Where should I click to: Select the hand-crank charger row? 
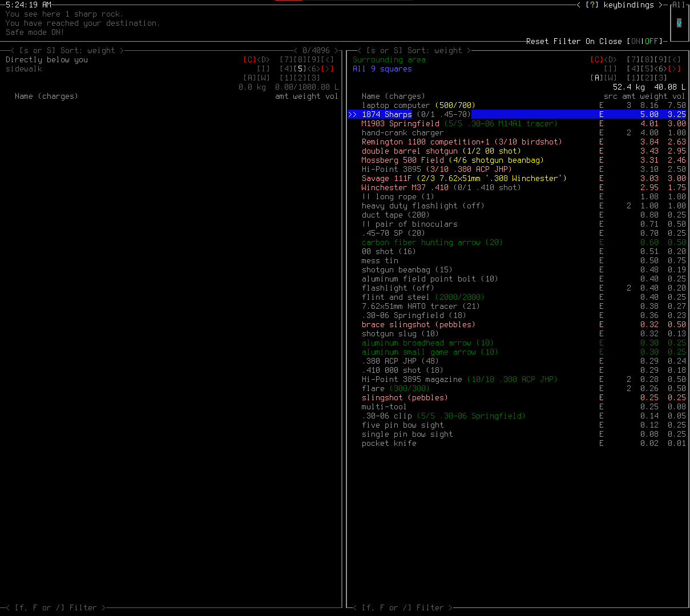(517, 132)
